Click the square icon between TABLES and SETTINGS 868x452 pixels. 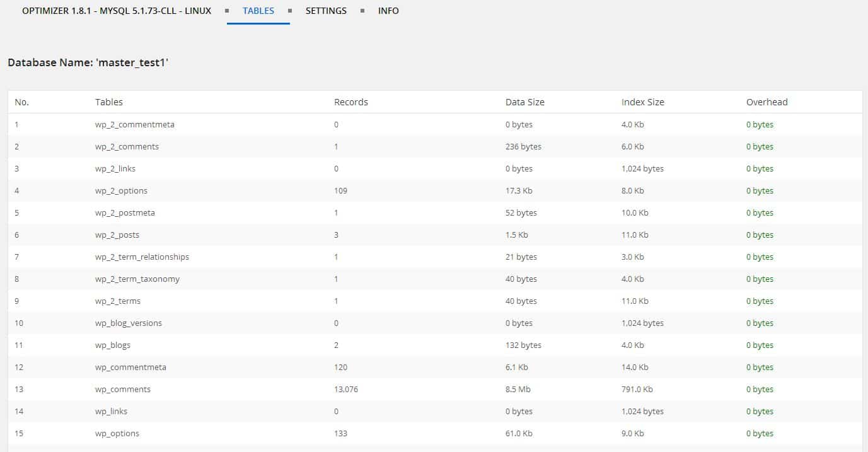coord(289,10)
